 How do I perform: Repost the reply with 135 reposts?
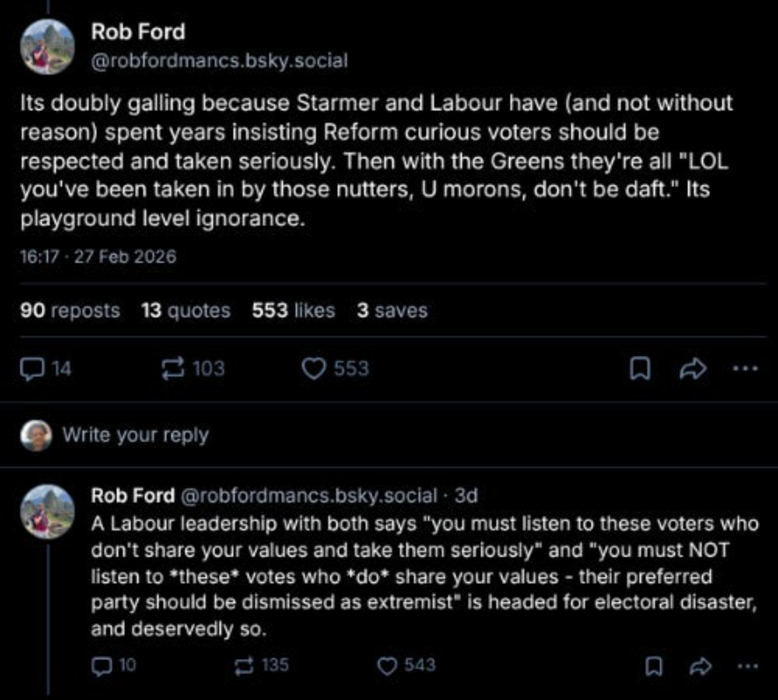click(x=244, y=666)
